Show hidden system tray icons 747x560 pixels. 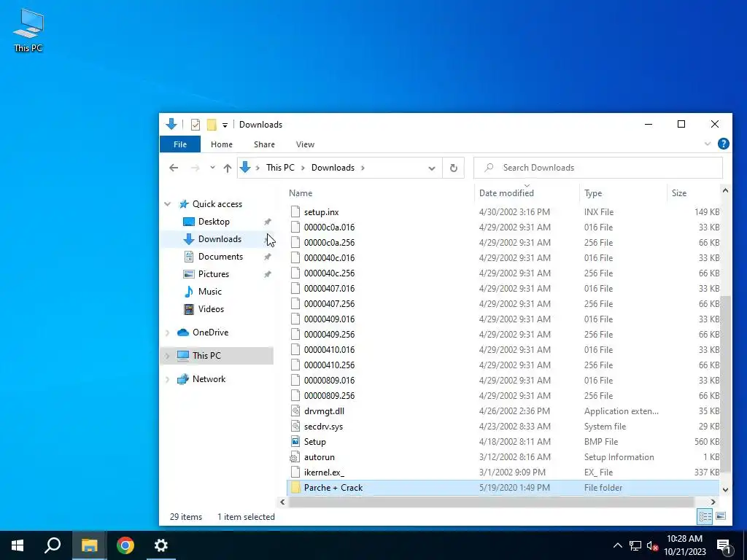point(617,545)
